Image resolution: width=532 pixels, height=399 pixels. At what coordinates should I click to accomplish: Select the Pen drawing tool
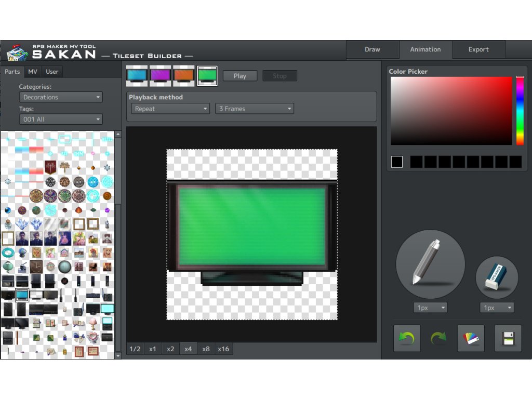[430, 263]
